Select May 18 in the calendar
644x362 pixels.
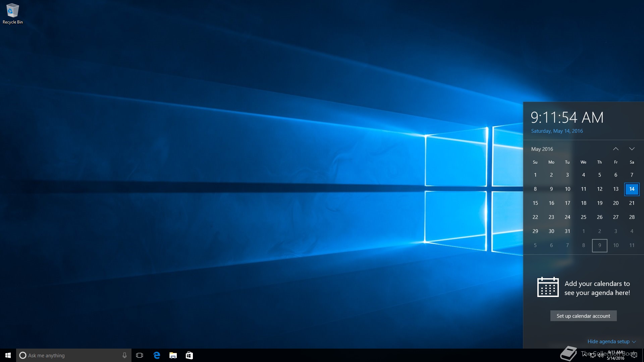[x=584, y=203]
